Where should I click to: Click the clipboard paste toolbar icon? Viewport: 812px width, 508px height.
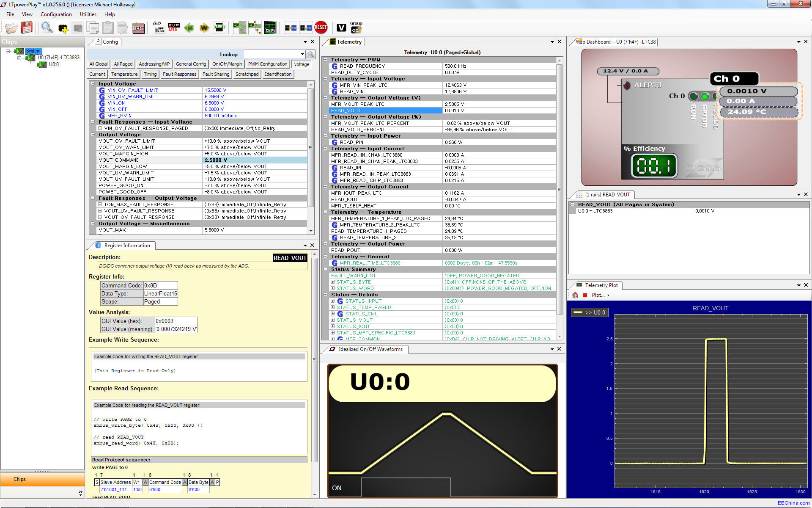(x=108, y=28)
